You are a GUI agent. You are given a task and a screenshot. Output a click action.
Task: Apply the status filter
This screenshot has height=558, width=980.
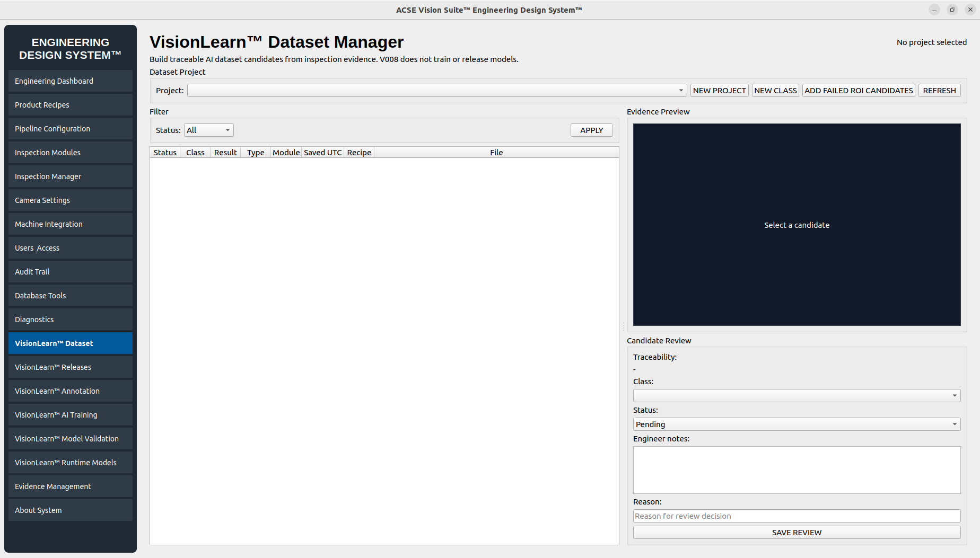click(591, 130)
